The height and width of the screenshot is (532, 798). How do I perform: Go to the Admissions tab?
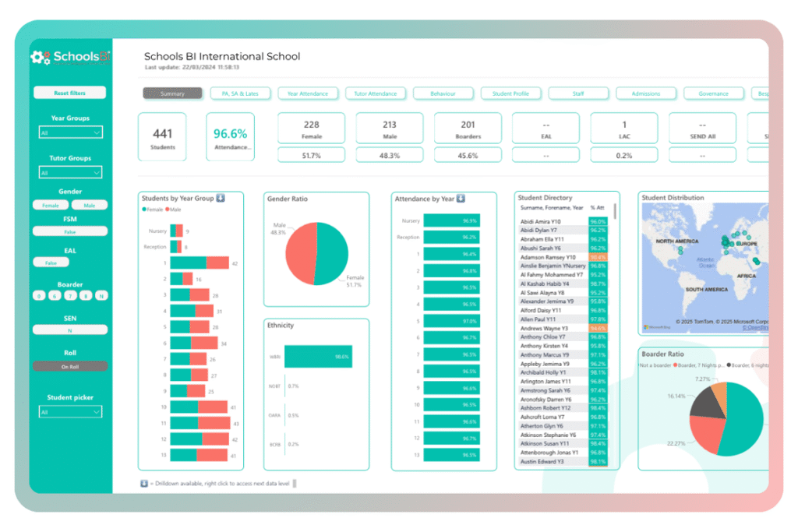coord(645,93)
